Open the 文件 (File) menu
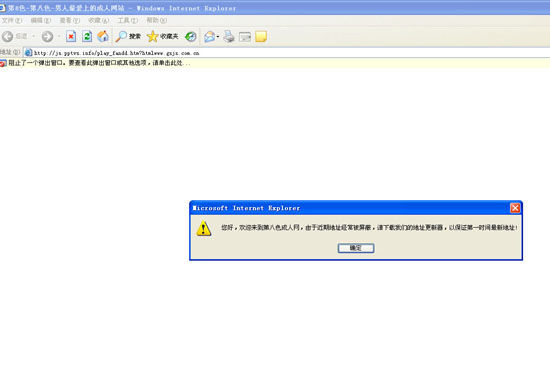550x374 pixels. point(12,20)
